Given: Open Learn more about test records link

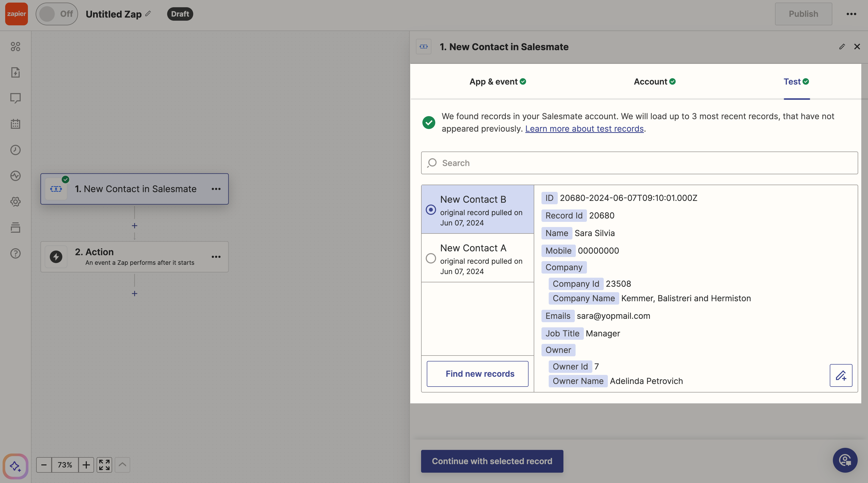Looking at the screenshot, I should pos(584,129).
